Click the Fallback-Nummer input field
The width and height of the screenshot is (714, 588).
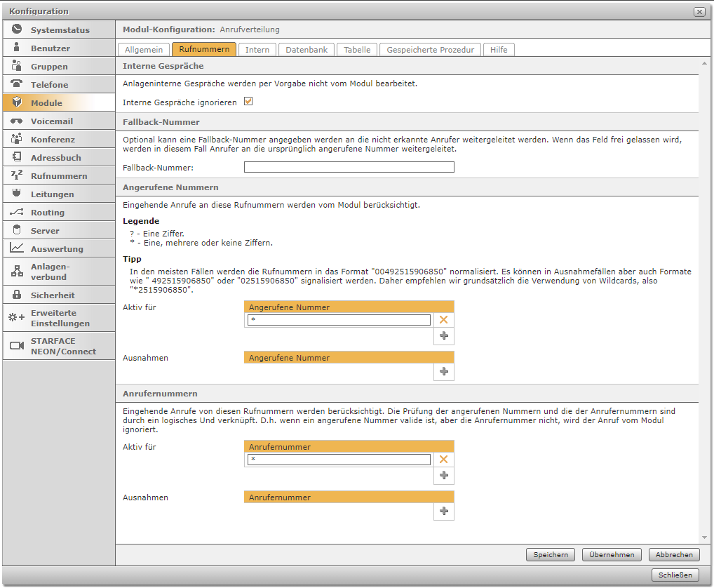349,167
